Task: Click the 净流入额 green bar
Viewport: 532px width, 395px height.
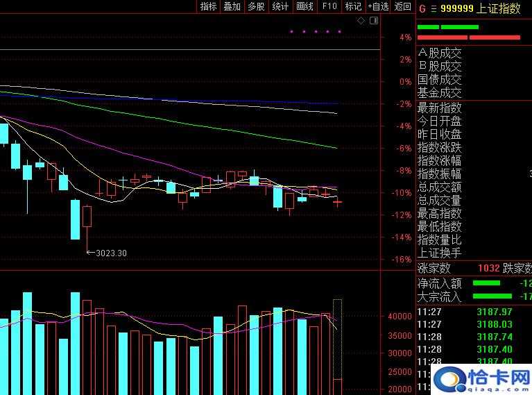Action: 486,283
